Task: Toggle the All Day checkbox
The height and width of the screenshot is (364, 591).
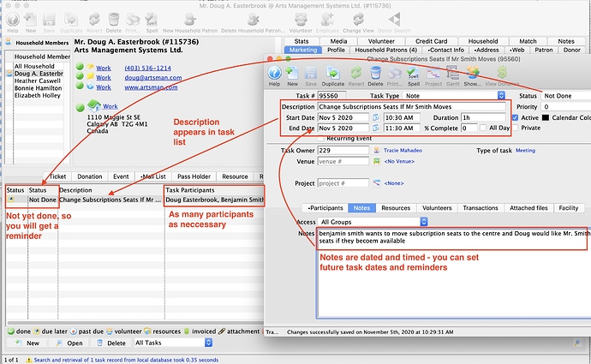Action: (483, 128)
